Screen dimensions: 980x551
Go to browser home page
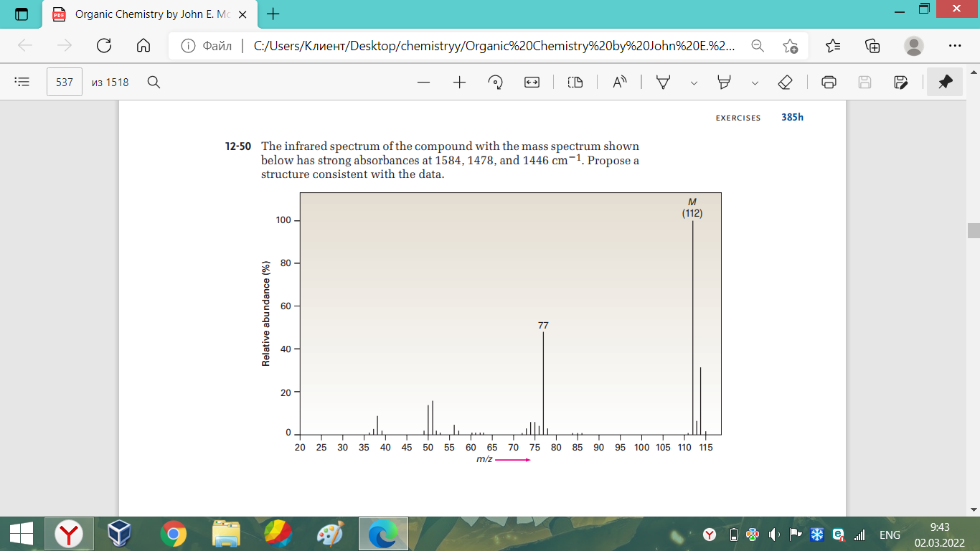(143, 46)
